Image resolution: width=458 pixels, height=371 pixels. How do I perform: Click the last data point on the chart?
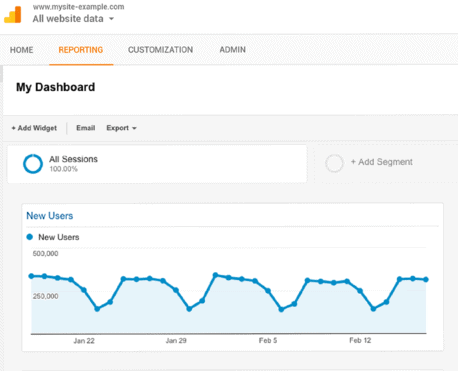pyautogui.click(x=426, y=279)
